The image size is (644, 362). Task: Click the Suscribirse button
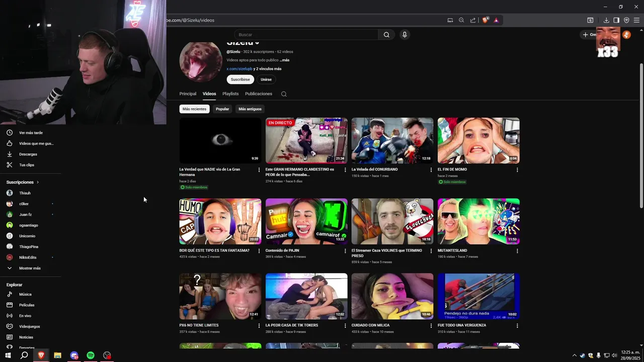coord(240,79)
